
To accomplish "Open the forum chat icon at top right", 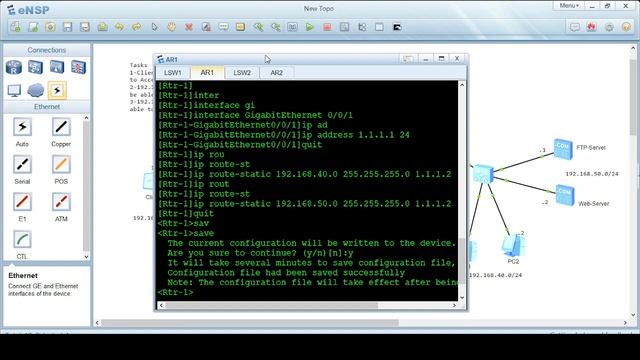I will point(575,27).
